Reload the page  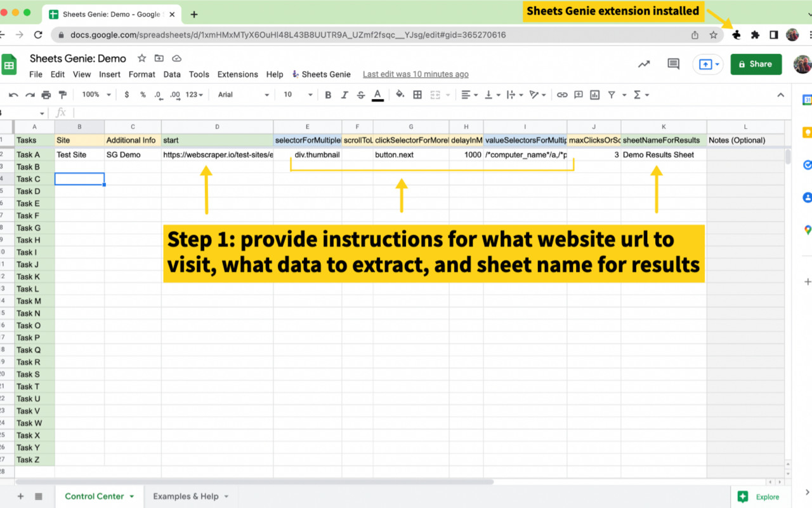(x=39, y=35)
